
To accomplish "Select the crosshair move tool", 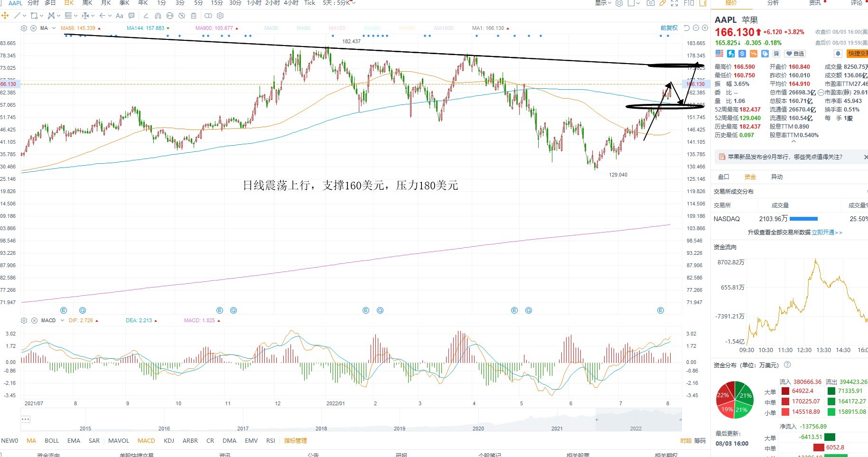I will [x=5, y=16].
